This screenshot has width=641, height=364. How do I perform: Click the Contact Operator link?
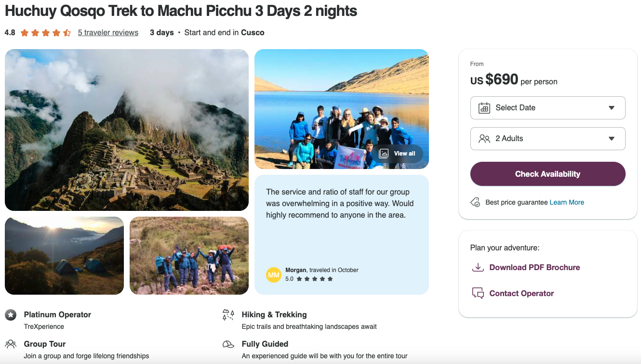521,293
